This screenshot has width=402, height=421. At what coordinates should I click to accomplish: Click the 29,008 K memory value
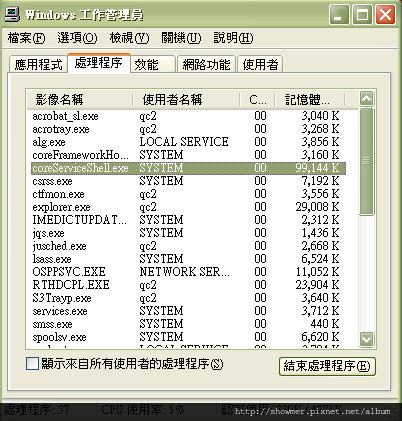point(317,207)
